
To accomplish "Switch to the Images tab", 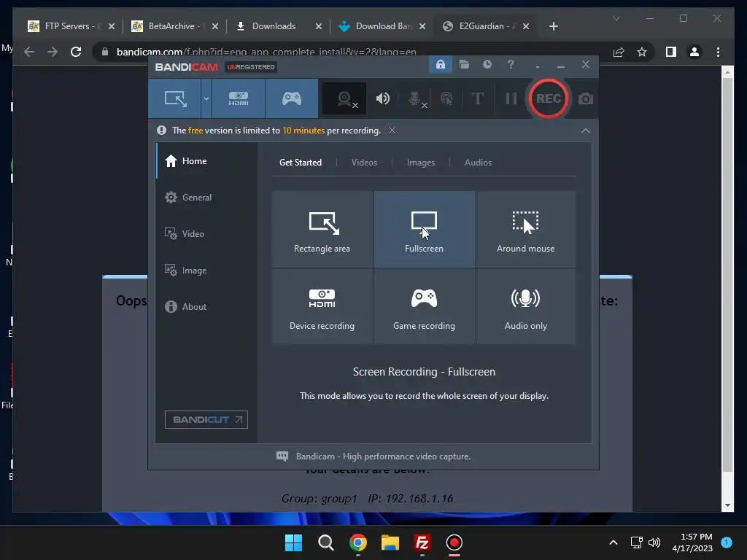I will click(421, 163).
